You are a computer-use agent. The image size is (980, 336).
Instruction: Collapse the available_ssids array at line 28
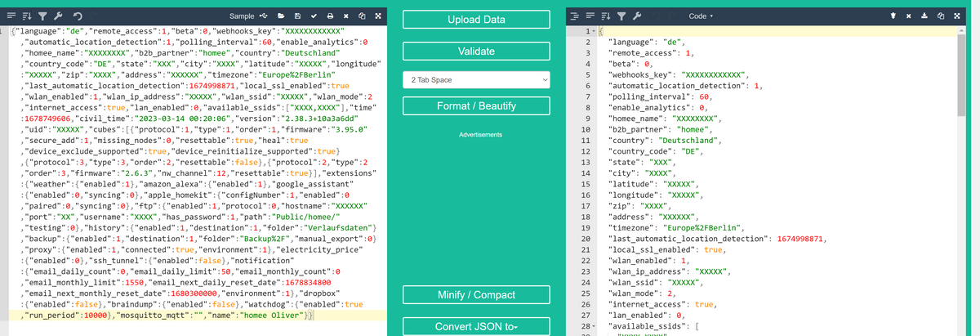(x=594, y=327)
